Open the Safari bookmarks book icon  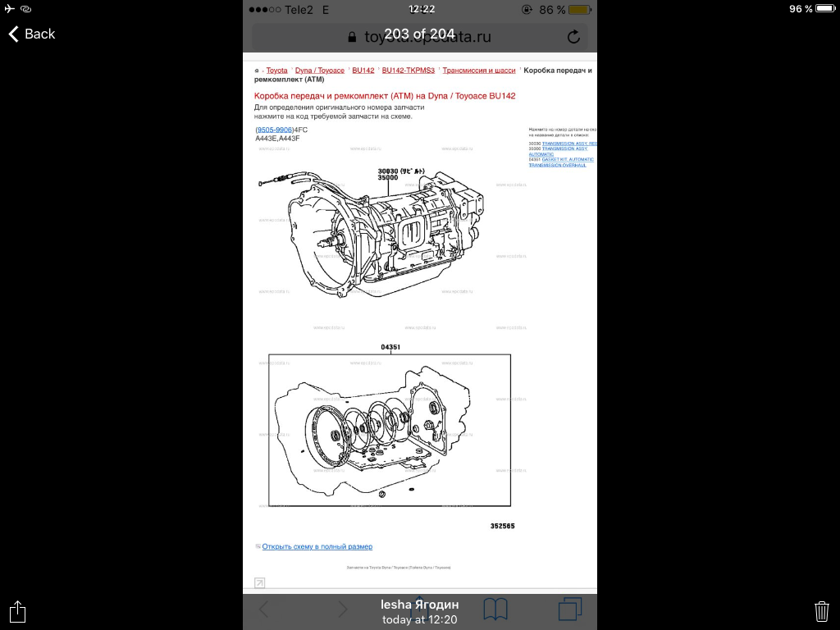coord(495,609)
